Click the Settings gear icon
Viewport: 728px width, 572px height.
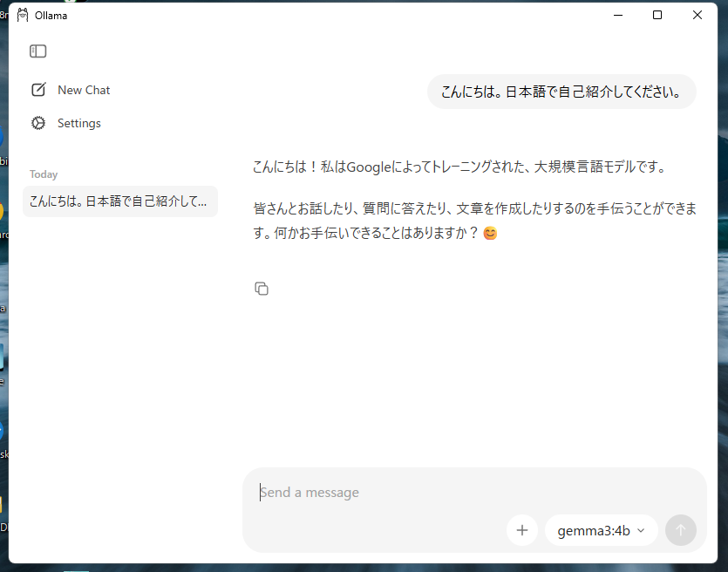point(38,123)
